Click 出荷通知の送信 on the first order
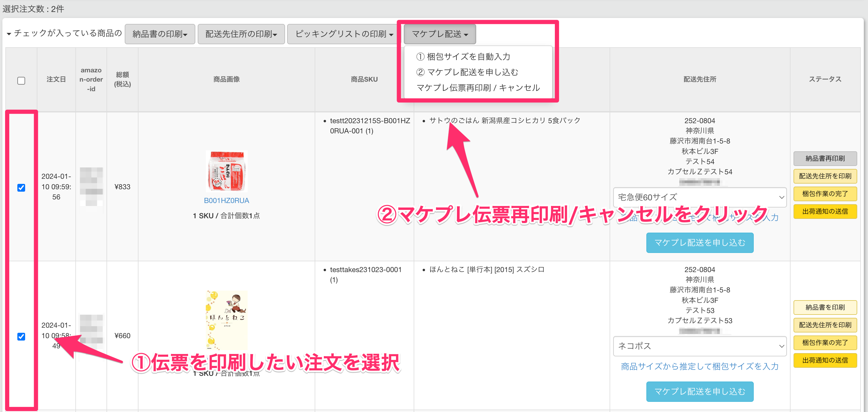868x412 pixels. 825,211
